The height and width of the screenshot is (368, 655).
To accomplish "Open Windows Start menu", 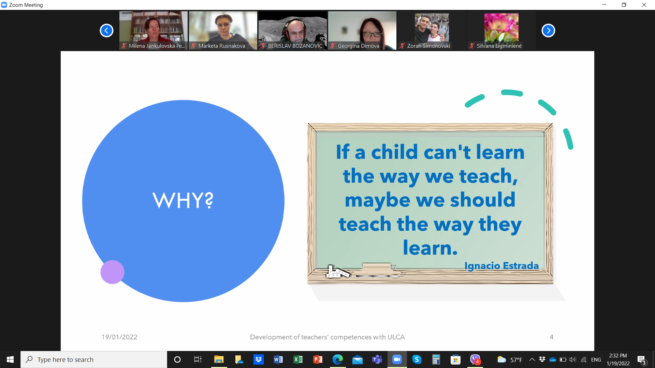I will pos(10,360).
